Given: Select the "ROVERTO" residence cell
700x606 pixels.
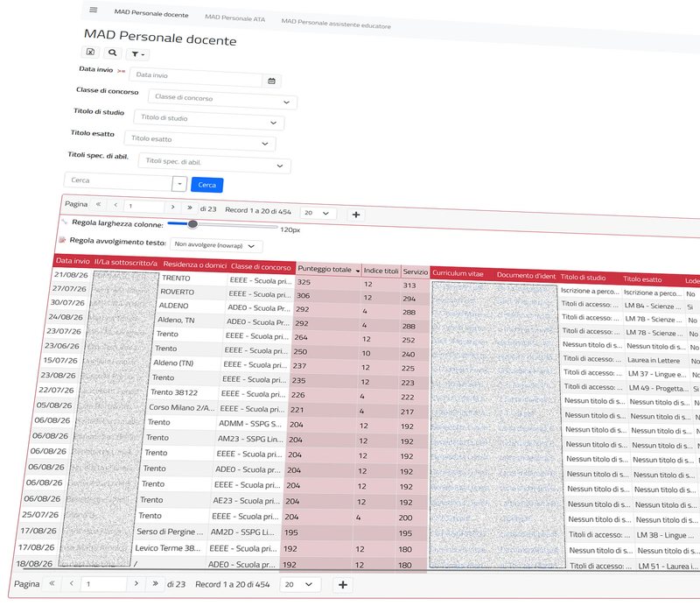Looking at the screenshot, I should point(178,292).
